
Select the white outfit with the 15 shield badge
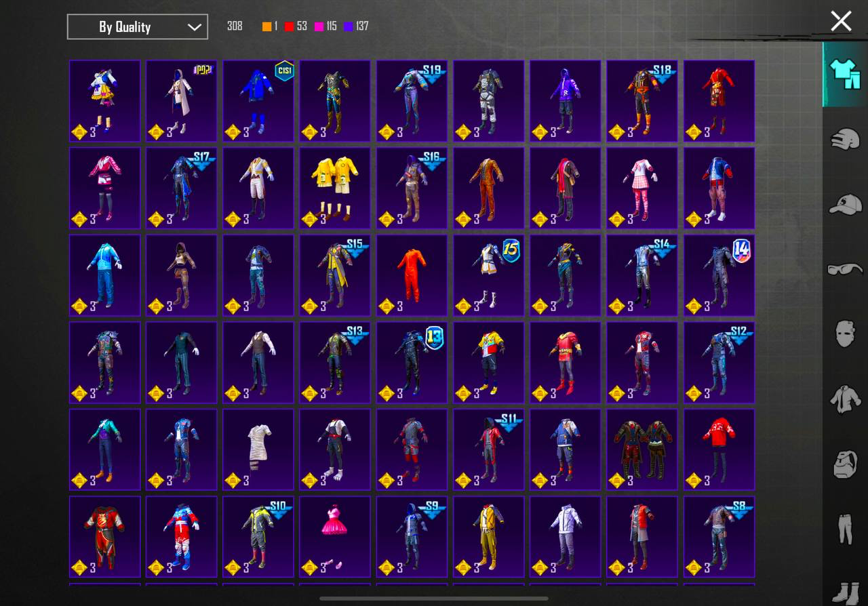(x=488, y=275)
